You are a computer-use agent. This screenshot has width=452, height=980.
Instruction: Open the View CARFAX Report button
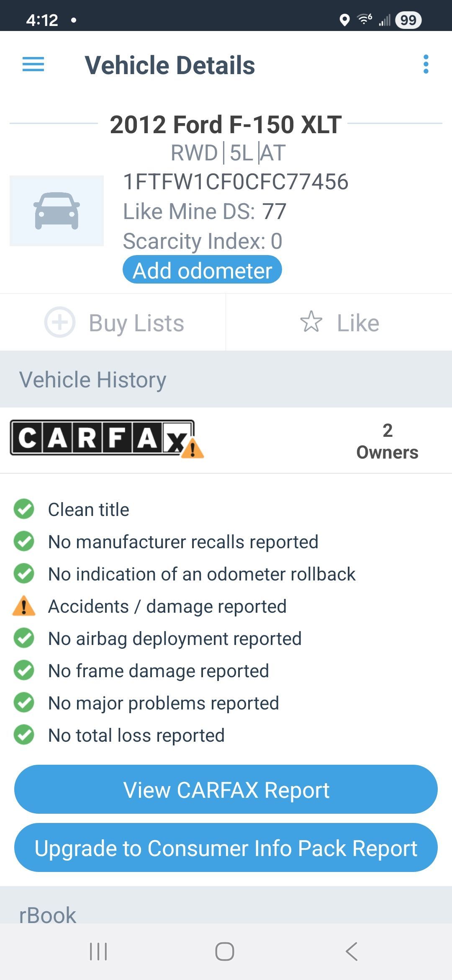pos(226,790)
